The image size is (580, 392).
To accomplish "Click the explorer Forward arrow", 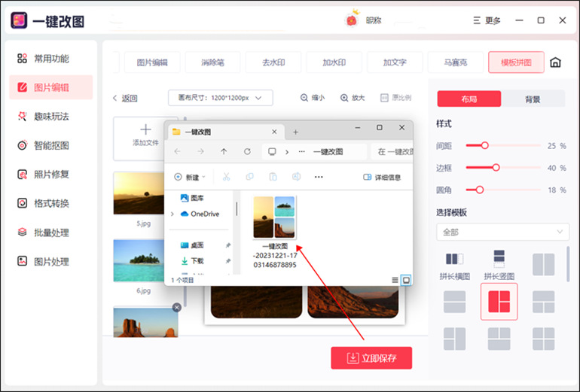I will click(200, 151).
